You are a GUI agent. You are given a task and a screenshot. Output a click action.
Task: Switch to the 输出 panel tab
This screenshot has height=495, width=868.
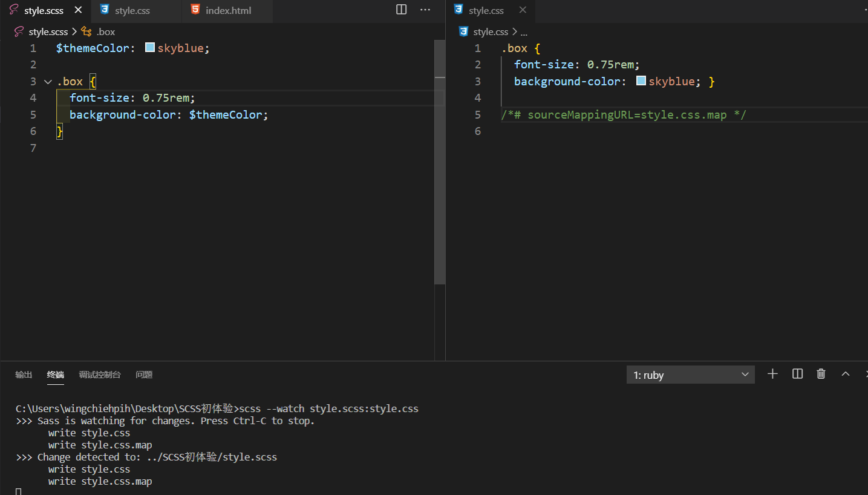[24, 375]
